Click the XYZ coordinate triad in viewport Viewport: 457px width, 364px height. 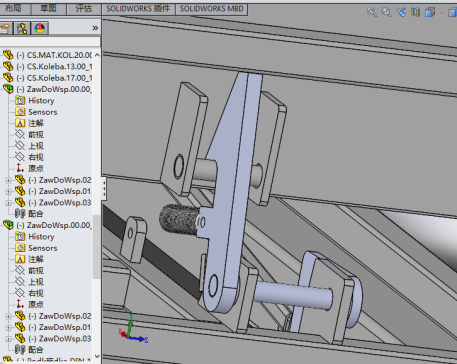(x=132, y=329)
